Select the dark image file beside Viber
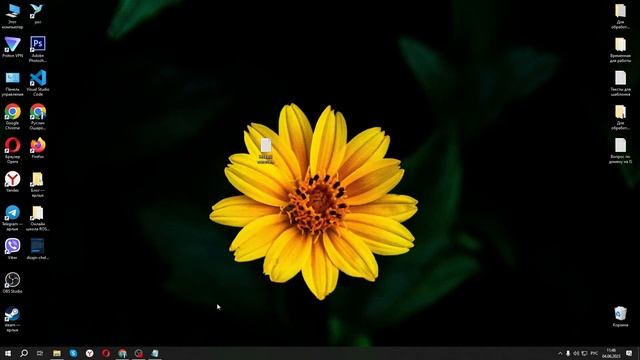This screenshot has width=640, height=360. pyautogui.click(x=38, y=249)
